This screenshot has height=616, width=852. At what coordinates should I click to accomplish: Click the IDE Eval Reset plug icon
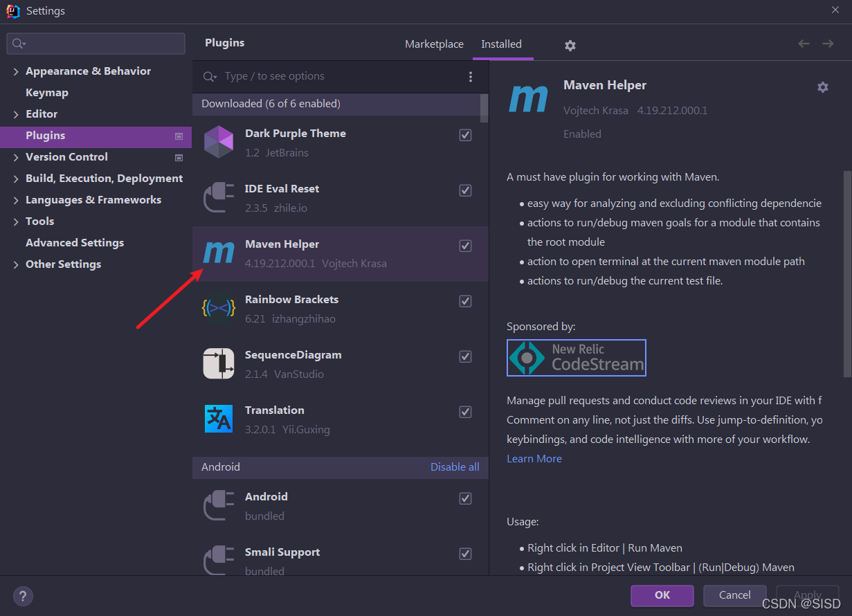[219, 197]
